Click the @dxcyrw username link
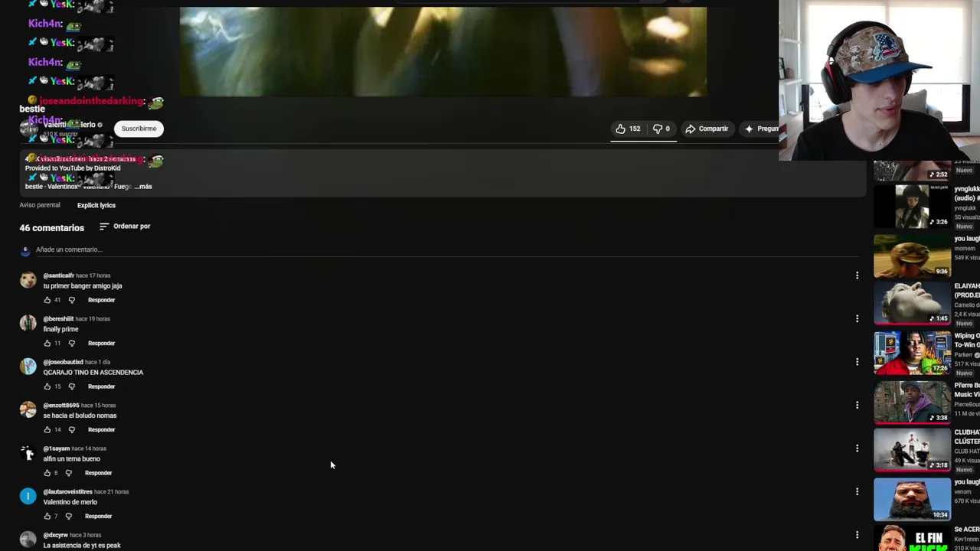The image size is (980, 551). point(55,535)
